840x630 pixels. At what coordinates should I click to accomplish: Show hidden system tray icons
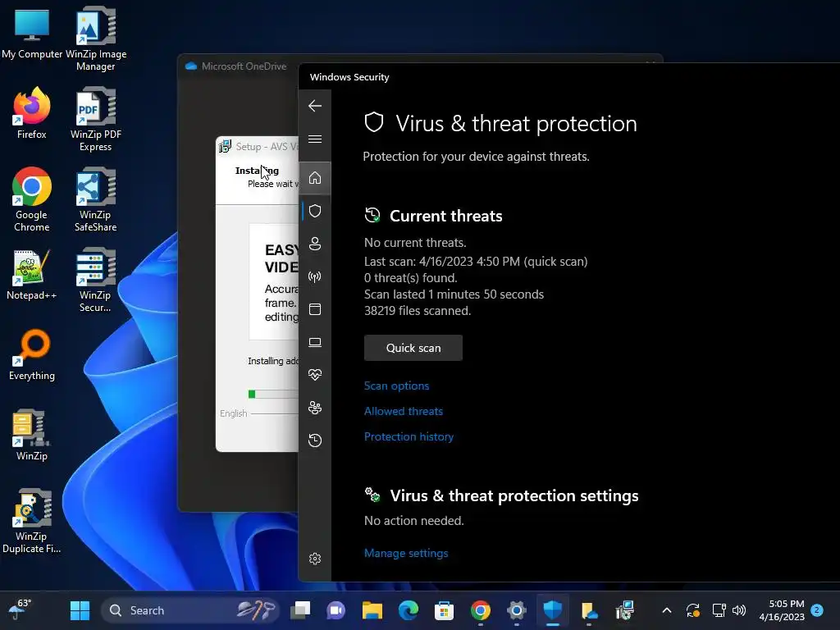pyautogui.click(x=667, y=610)
